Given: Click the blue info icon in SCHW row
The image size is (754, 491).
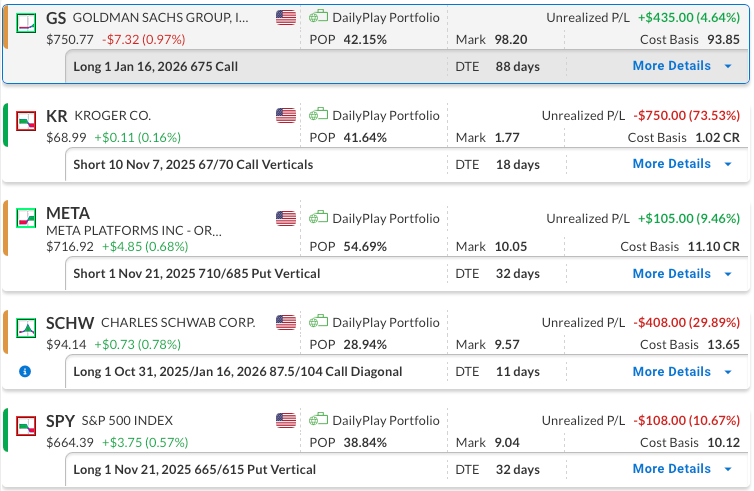Looking at the screenshot, I should tap(25, 371).
